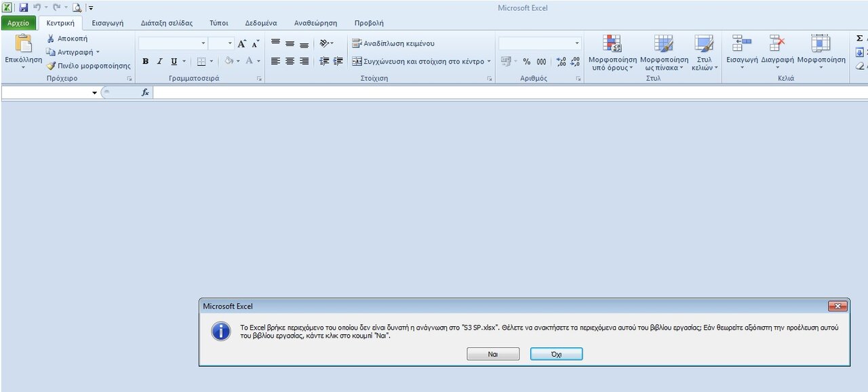Viewport: 868px width, 392px height.
Task: Switch to the Εισαγωγή ribbon tab
Action: (x=108, y=23)
